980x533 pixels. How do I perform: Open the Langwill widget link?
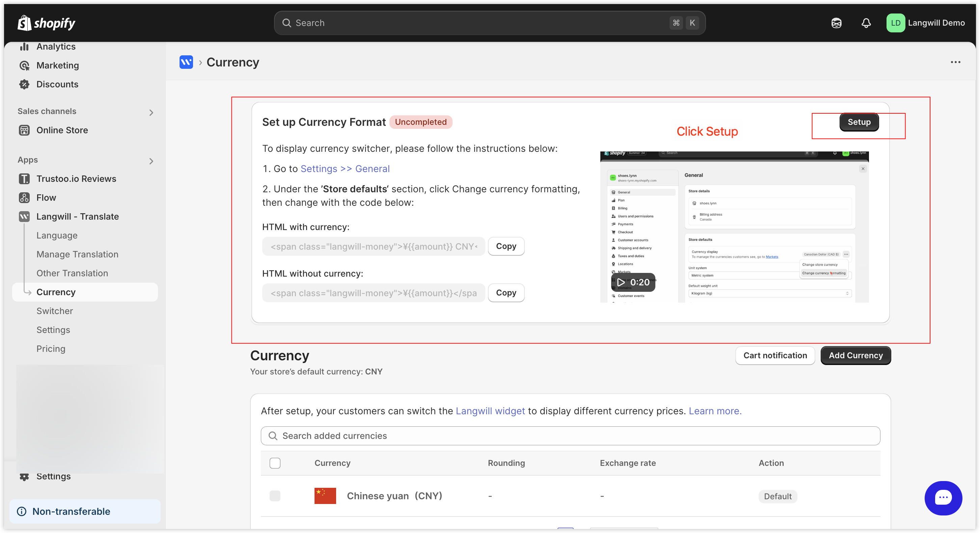490,411
